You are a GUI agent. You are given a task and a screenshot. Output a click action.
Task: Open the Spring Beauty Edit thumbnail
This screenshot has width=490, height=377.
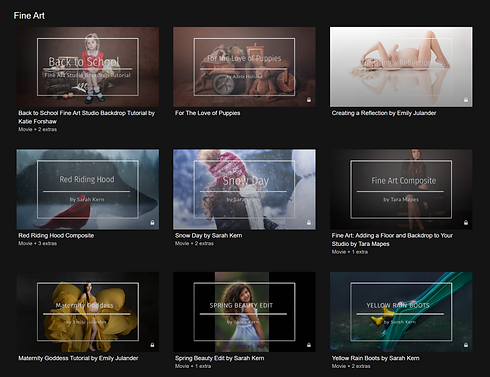[244, 312]
